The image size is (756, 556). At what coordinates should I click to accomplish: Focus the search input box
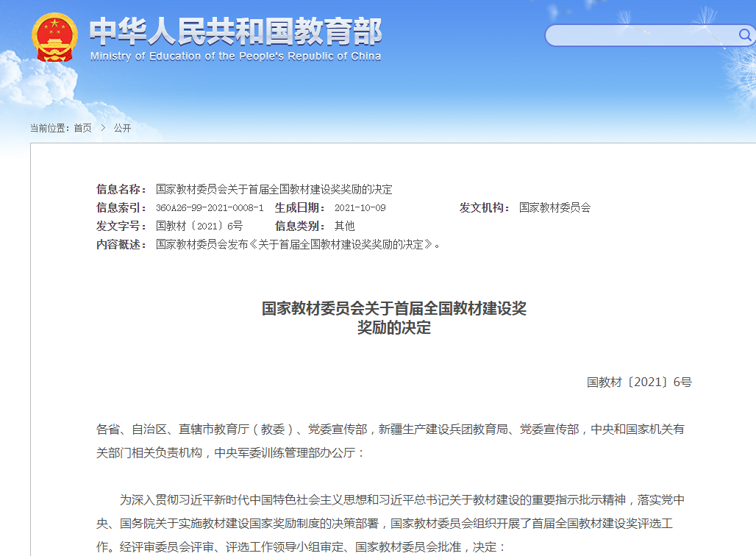[640, 35]
